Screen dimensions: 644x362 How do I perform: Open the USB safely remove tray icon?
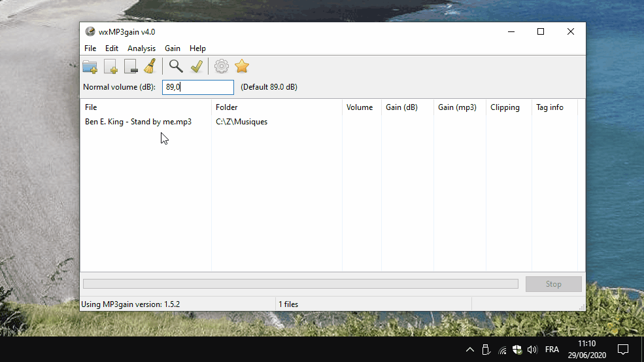coord(486,350)
